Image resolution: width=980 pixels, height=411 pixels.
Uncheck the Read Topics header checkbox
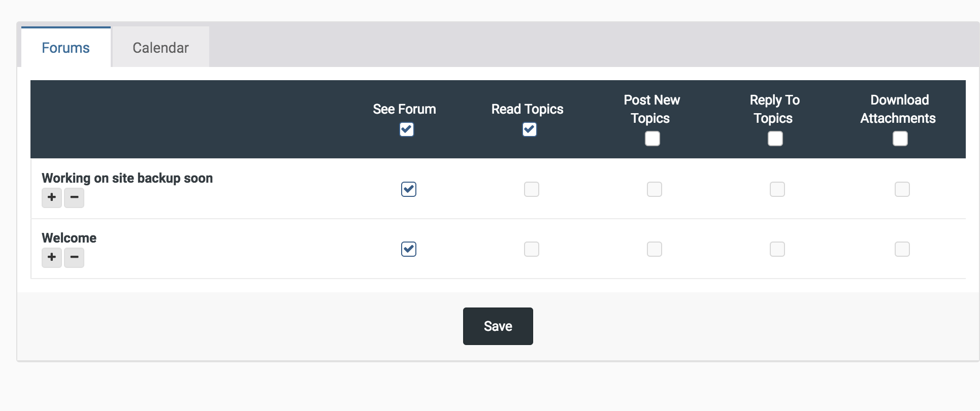pyautogui.click(x=530, y=129)
